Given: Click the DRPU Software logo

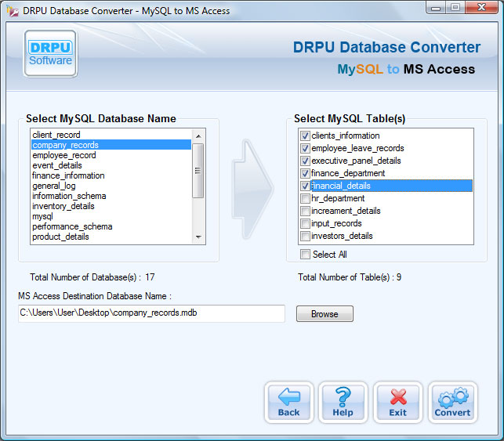Looking at the screenshot, I should pyautogui.click(x=50, y=53).
